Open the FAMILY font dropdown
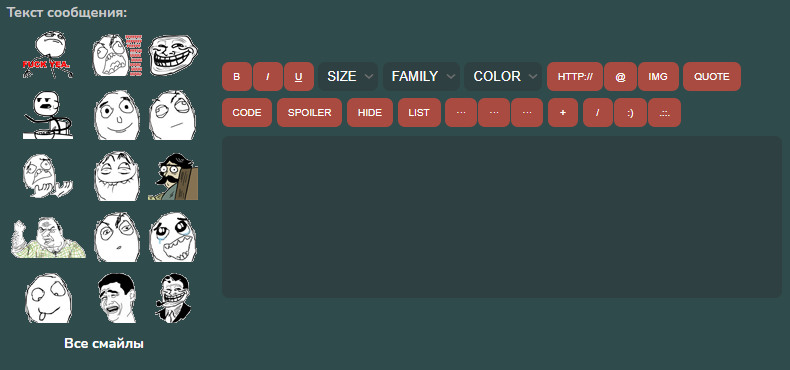This screenshot has width=790, height=370. tap(422, 77)
